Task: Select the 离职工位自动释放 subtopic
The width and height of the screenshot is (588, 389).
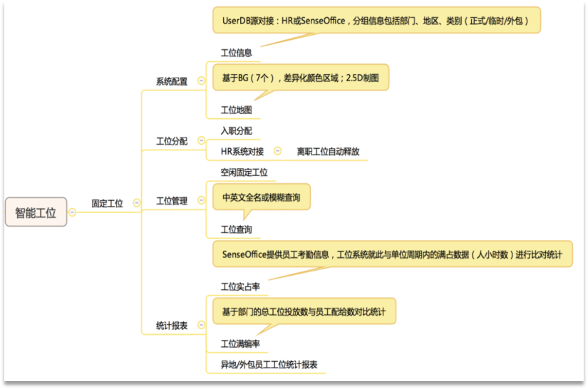Action: (x=328, y=152)
